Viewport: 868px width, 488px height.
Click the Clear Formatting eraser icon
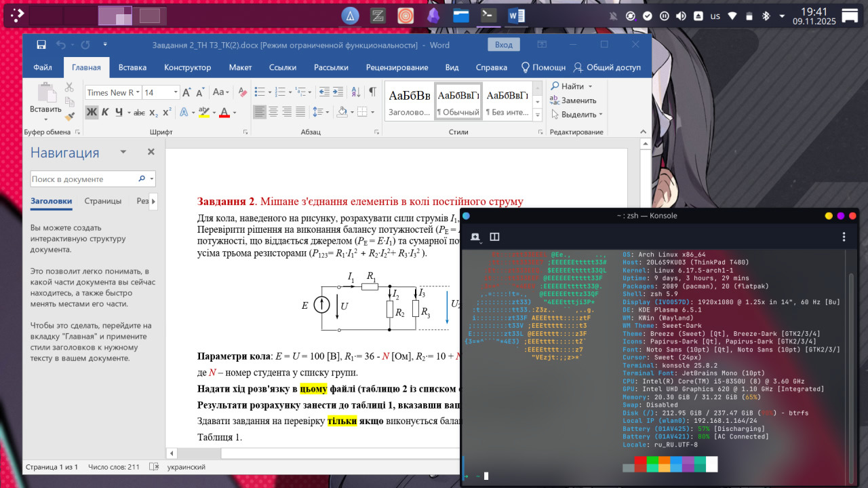pyautogui.click(x=242, y=92)
